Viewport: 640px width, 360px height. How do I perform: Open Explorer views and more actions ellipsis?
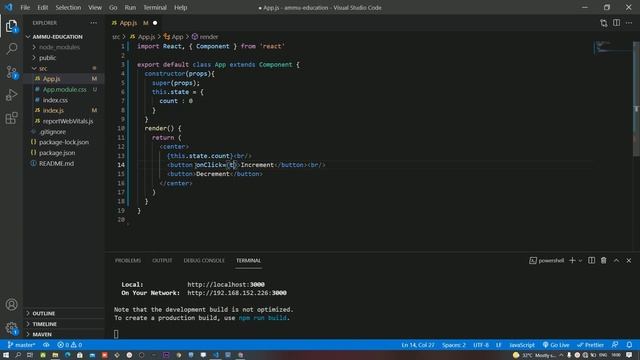click(94, 23)
